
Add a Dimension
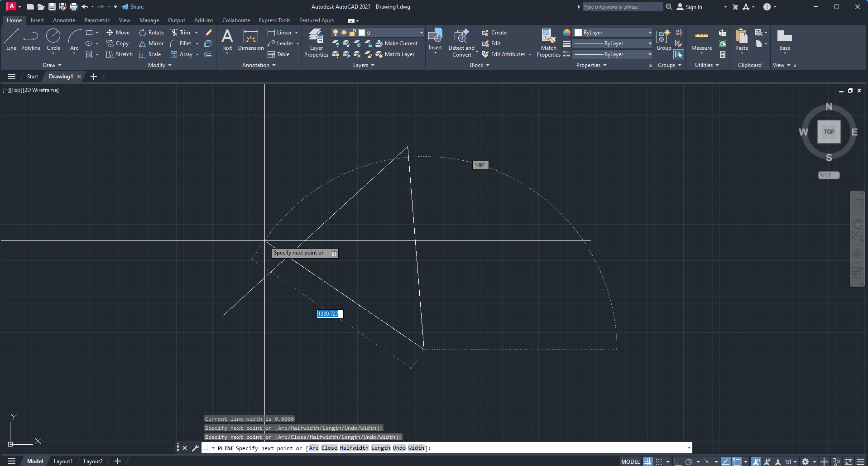(251, 40)
